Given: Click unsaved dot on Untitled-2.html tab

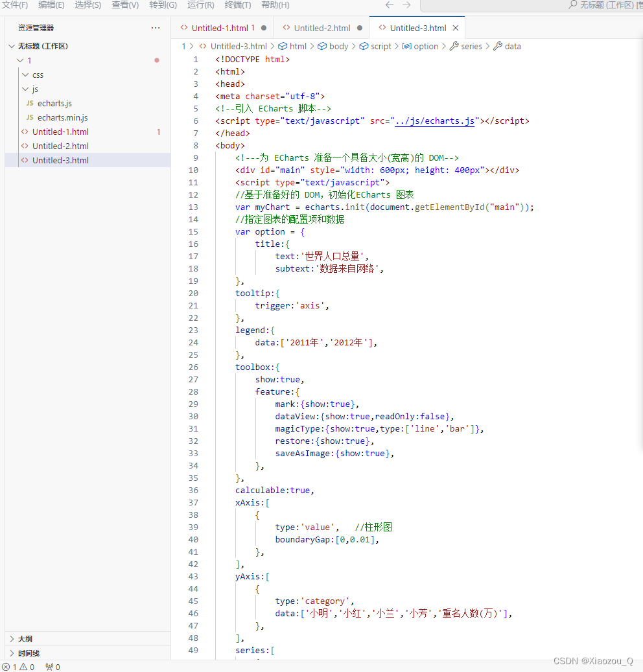Looking at the screenshot, I should pos(360,28).
